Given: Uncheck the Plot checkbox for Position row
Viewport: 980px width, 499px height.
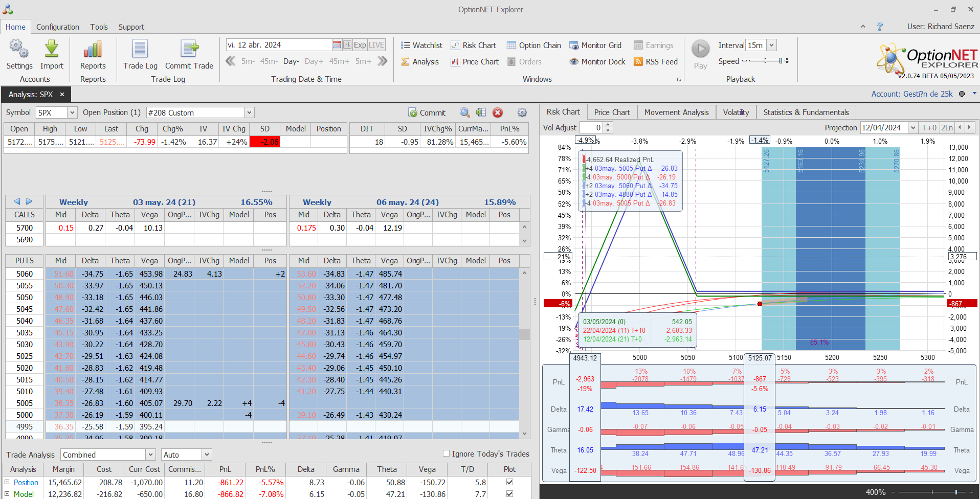Looking at the screenshot, I should point(509,482).
